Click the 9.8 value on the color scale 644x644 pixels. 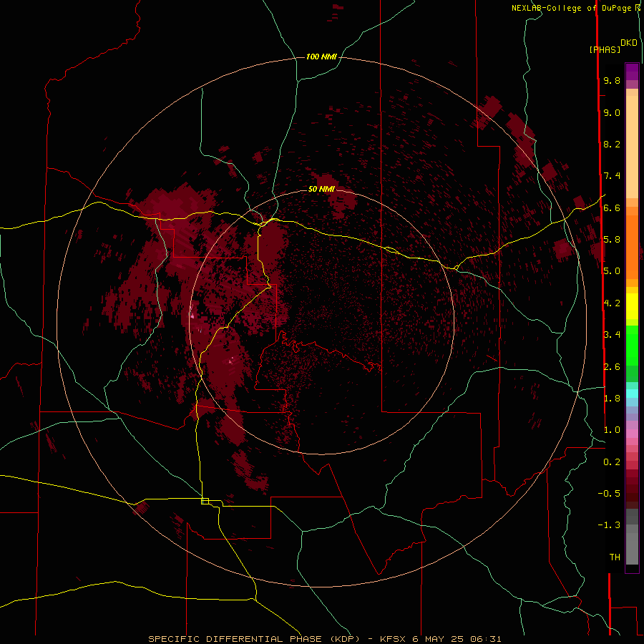click(x=612, y=80)
